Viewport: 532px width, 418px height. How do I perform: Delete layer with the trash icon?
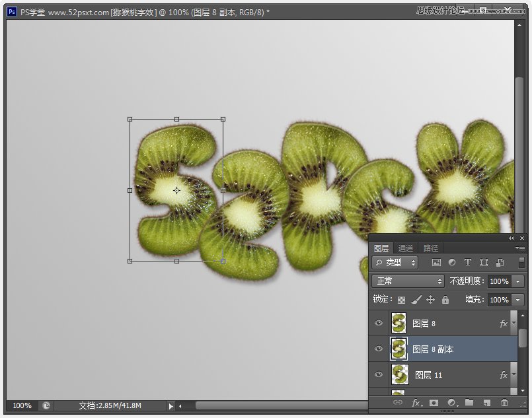point(505,402)
